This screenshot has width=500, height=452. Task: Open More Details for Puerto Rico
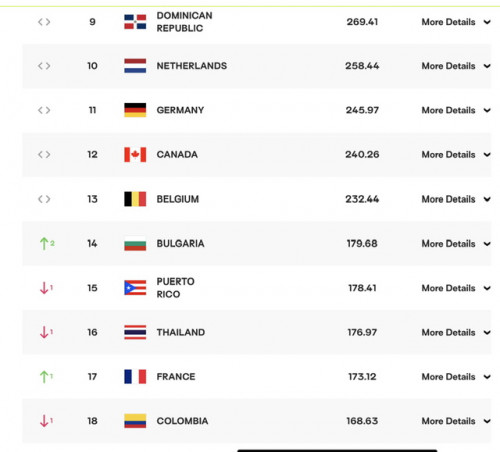click(448, 288)
